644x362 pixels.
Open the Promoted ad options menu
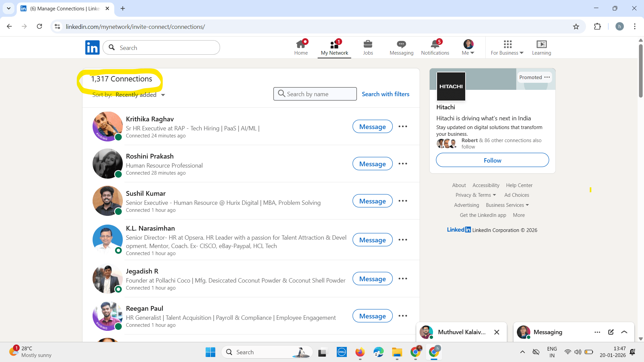click(547, 77)
